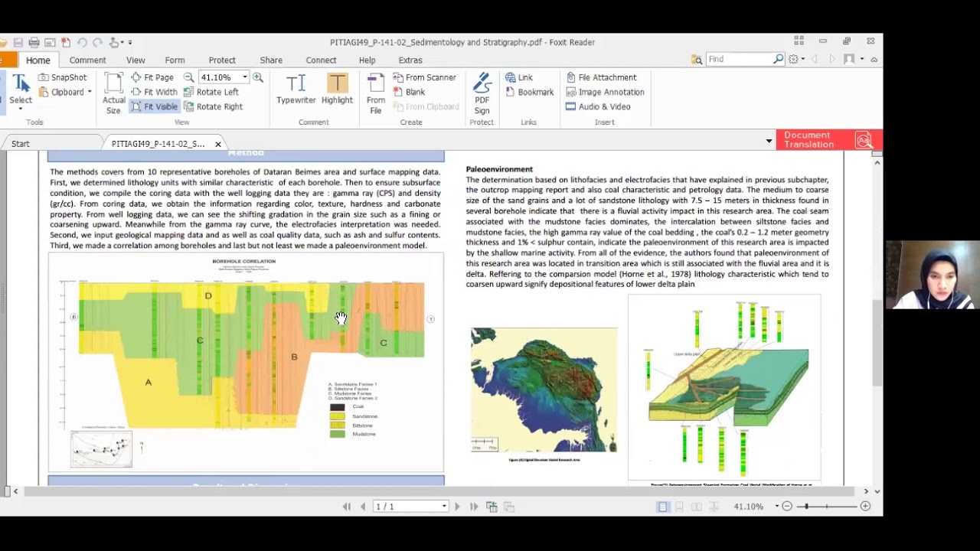Click Fit Page in View group
The height and width of the screenshot is (551, 980).
[152, 77]
